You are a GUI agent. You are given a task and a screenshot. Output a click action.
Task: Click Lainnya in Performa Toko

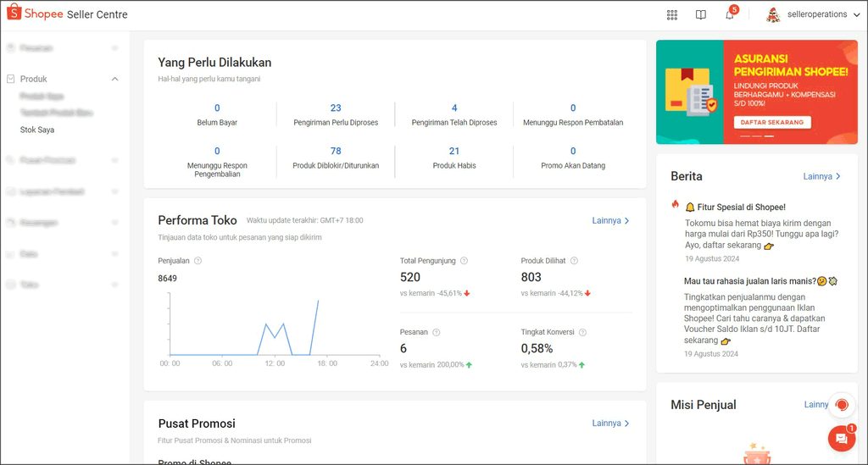[x=610, y=220]
